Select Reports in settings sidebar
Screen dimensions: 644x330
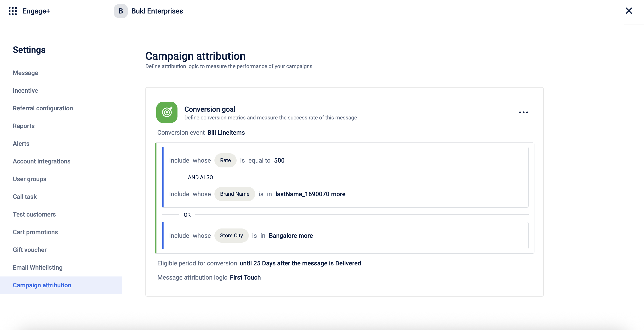[24, 126]
